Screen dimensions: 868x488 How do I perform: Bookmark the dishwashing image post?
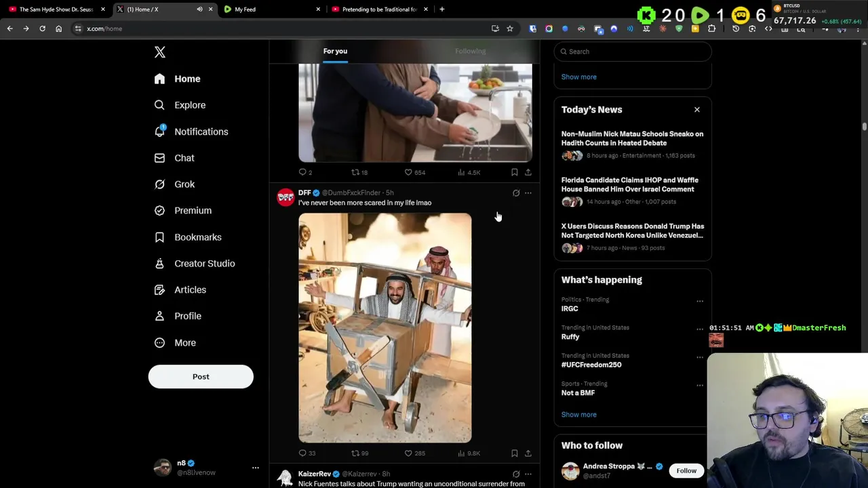tap(514, 172)
